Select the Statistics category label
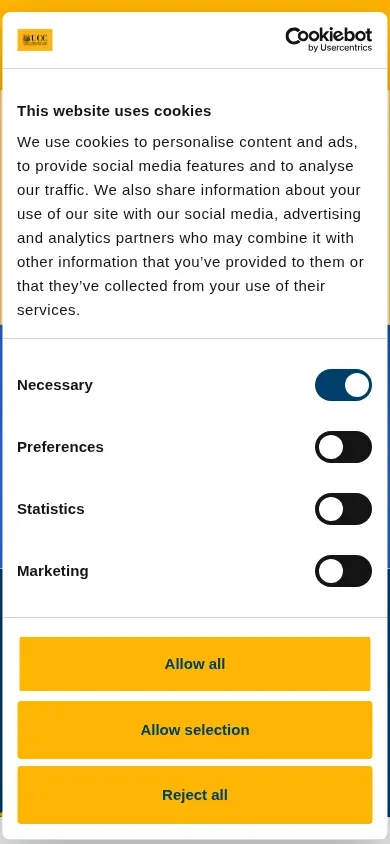Viewport: 390px width, 844px height. click(x=51, y=509)
